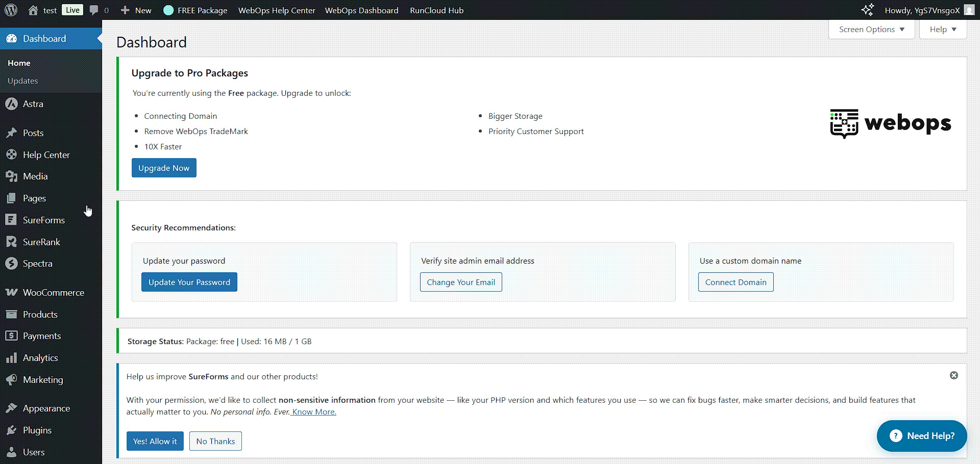Open the Updates submenu item
Image resolution: width=980 pixels, height=464 pixels.
[23, 81]
